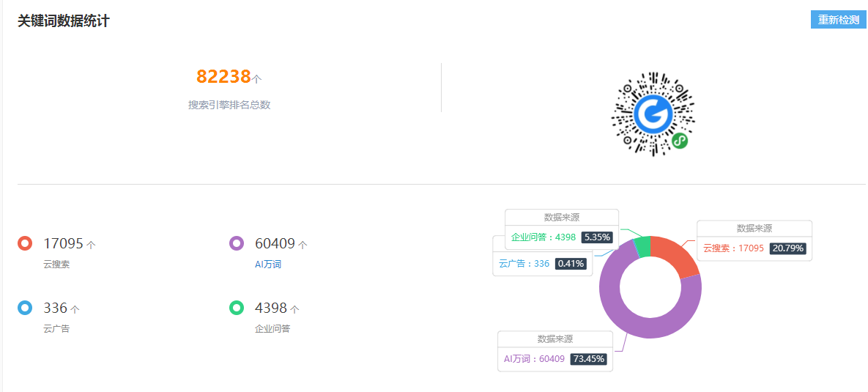Image resolution: width=868 pixels, height=392 pixels.
Task: Click the mini-program QR code image
Action: [x=653, y=114]
